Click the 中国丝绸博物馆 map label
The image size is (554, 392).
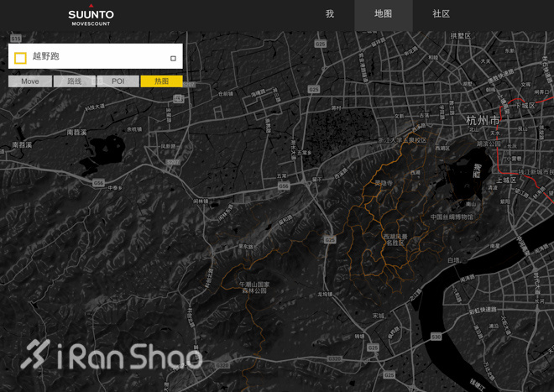click(452, 217)
